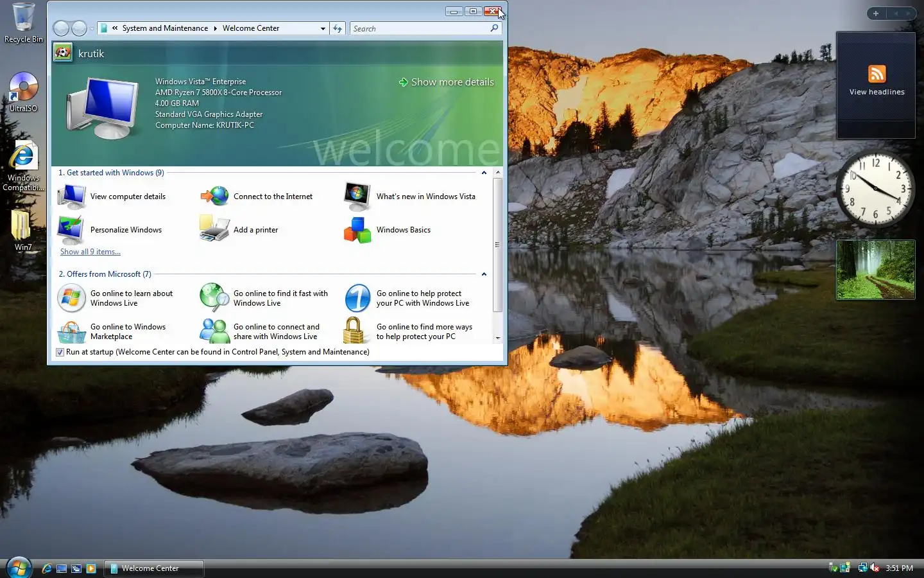The image size is (924, 578).
Task: Click the forest slideshow gadget picture
Action: point(875,270)
